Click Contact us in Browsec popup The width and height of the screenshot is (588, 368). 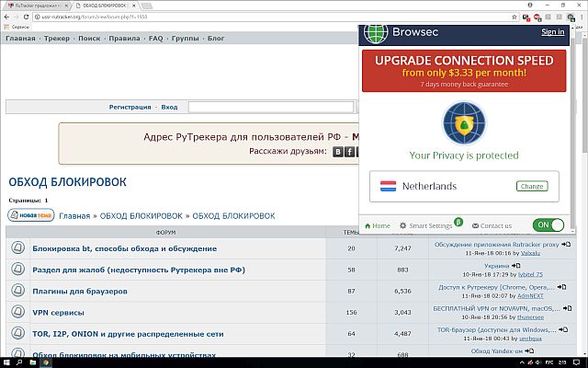[496, 225]
